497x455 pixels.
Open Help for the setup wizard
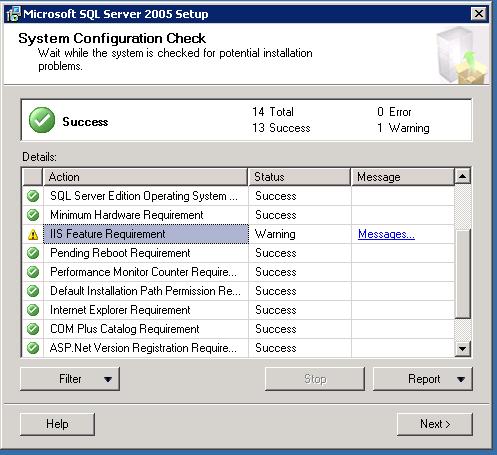(x=57, y=424)
